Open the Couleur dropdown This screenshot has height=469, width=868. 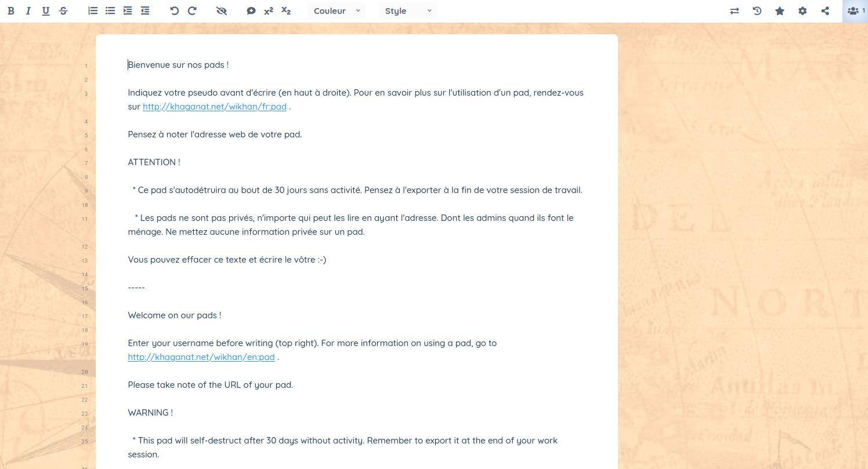[337, 11]
